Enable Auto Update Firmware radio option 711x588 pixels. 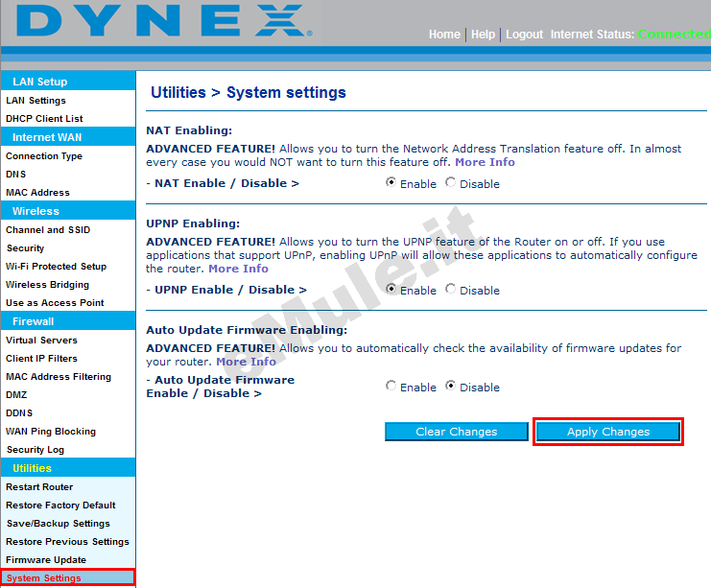click(x=391, y=386)
